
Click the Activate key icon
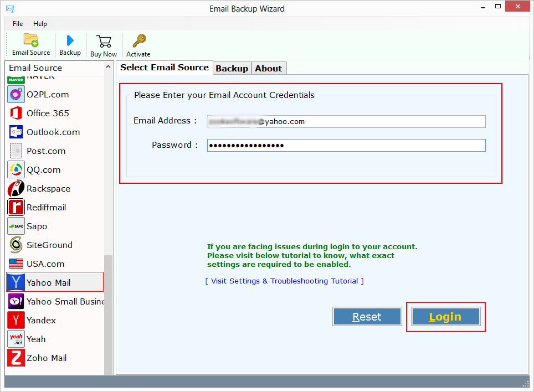click(x=139, y=41)
